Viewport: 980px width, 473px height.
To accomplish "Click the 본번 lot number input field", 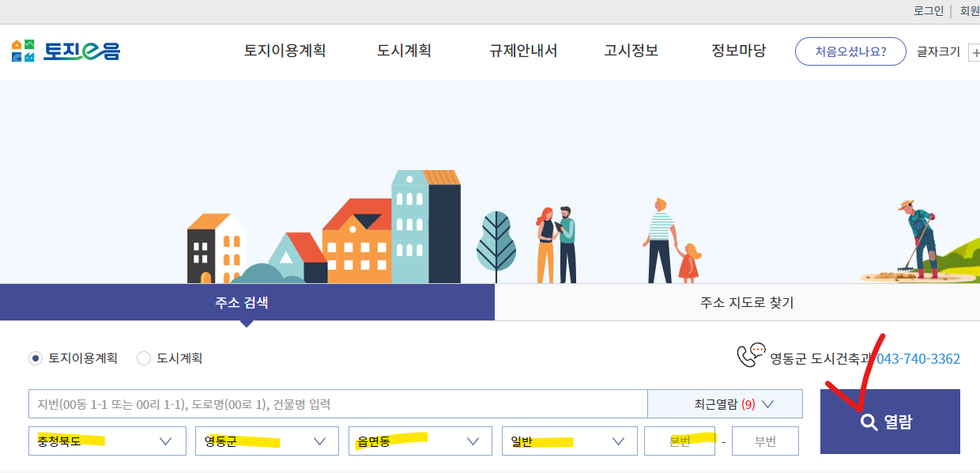I will (680, 441).
